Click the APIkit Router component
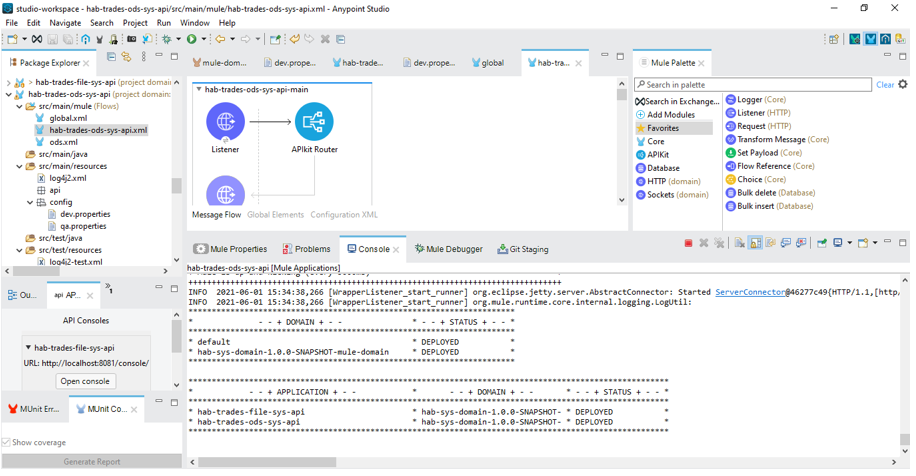The width and height of the screenshot is (916, 476). tap(314, 122)
